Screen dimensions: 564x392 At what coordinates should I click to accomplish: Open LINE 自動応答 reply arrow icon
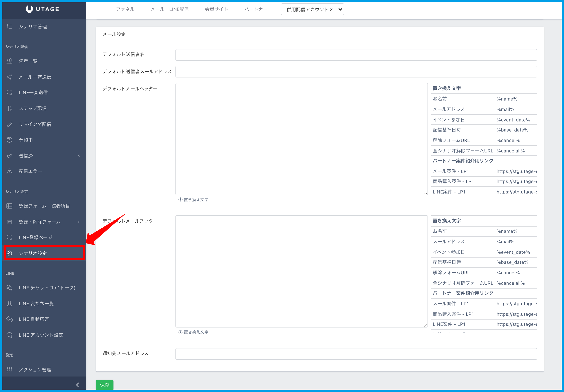tap(9, 319)
